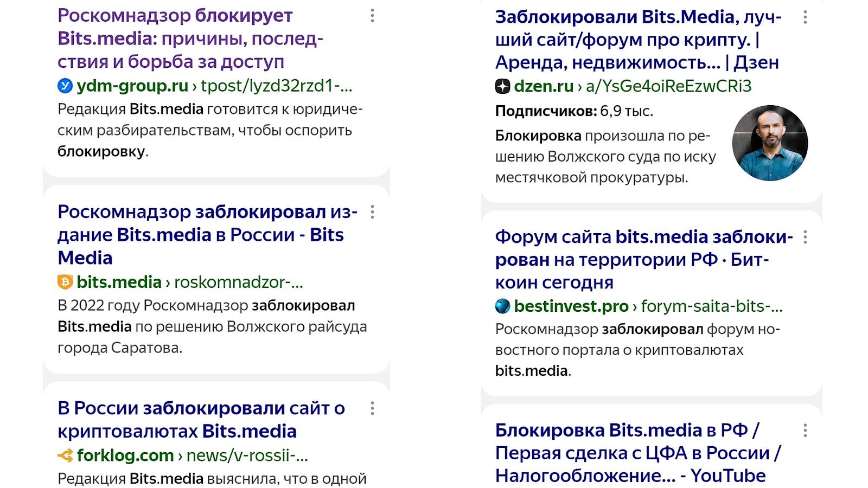Click the a/YsGe4oiReEzwCRi3 URL path

(669, 86)
